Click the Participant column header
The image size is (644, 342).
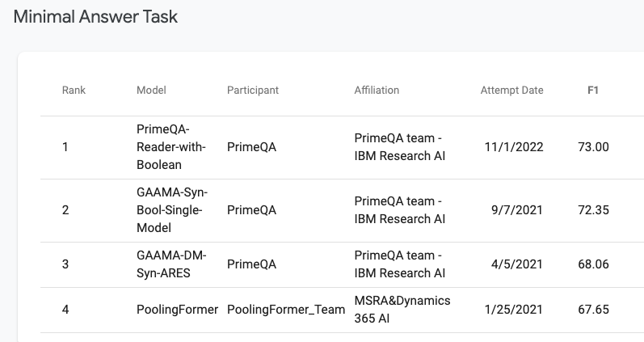pyautogui.click(x=252, y=91)
